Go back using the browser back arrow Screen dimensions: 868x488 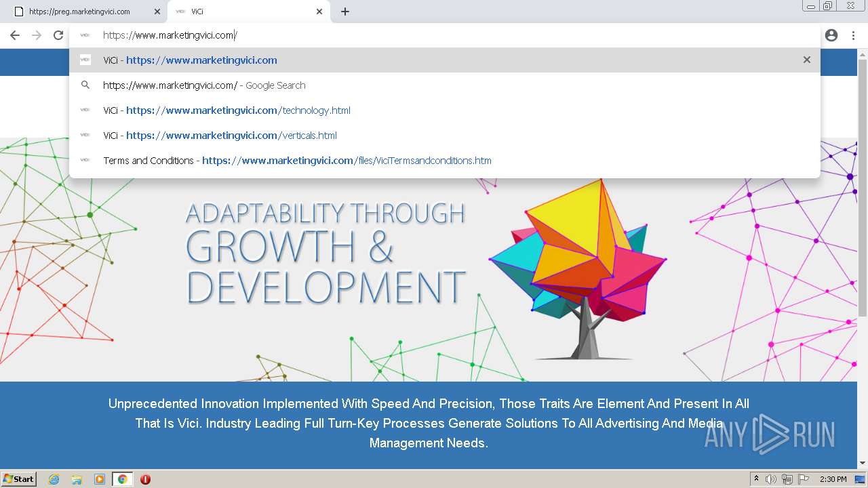15,35
